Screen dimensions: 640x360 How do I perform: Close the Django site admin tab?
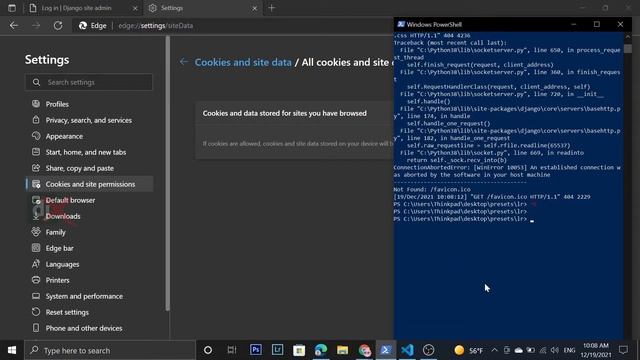click(135, 8)
